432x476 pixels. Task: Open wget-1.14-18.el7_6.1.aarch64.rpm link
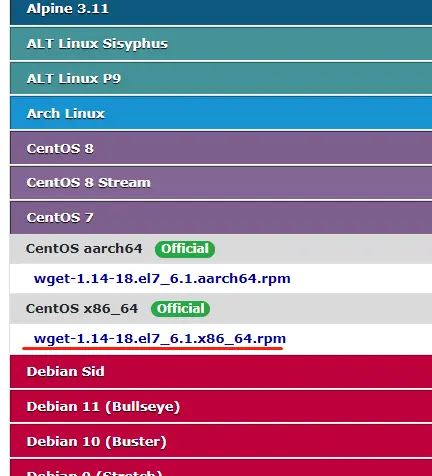[x=162, y=279]
